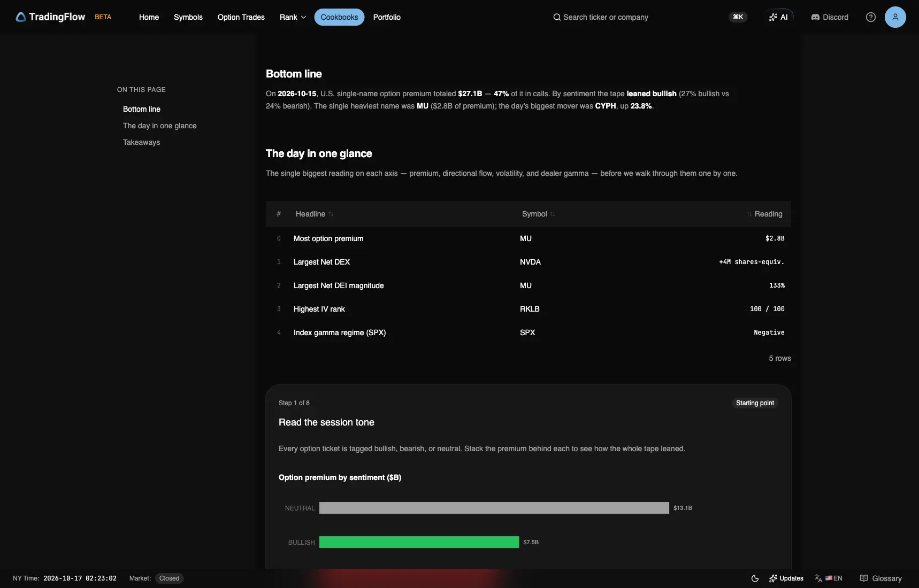Click the Market Closed status badge
The height and width of the screenshot is (588, 919).
click(x=169, y=578)
